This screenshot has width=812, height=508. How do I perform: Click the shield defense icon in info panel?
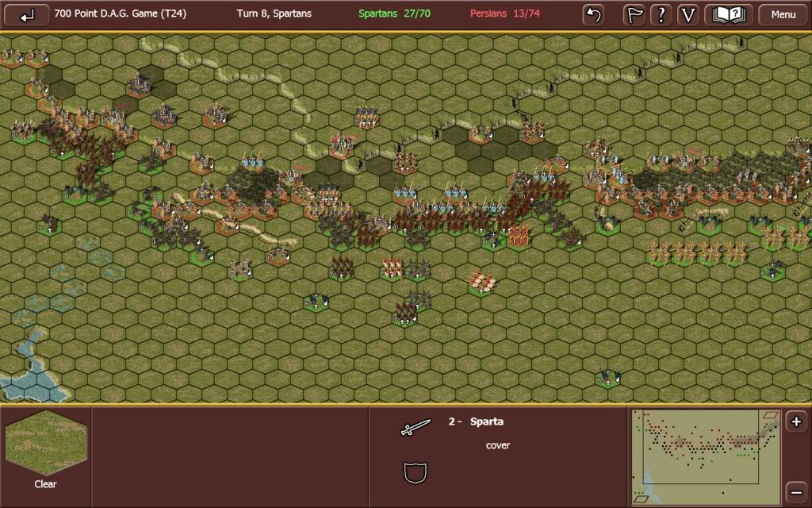(416, 473)
